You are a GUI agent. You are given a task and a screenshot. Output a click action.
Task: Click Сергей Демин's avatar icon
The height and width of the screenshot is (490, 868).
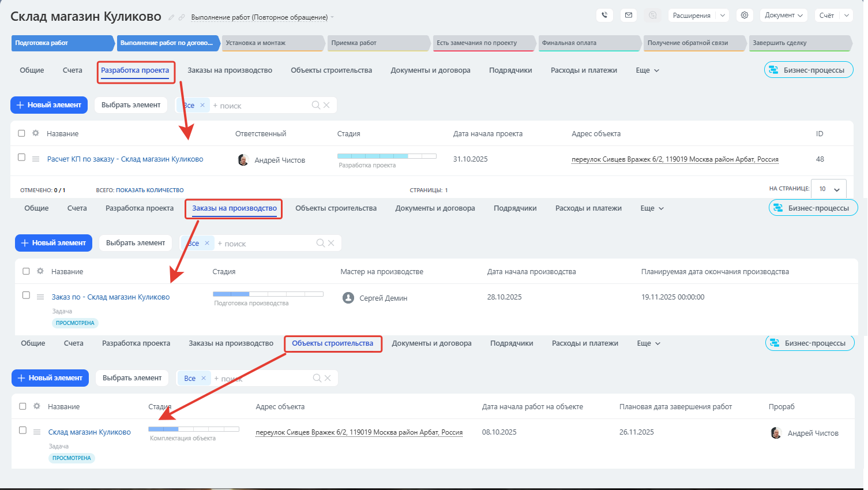click(x=348, y=298)
